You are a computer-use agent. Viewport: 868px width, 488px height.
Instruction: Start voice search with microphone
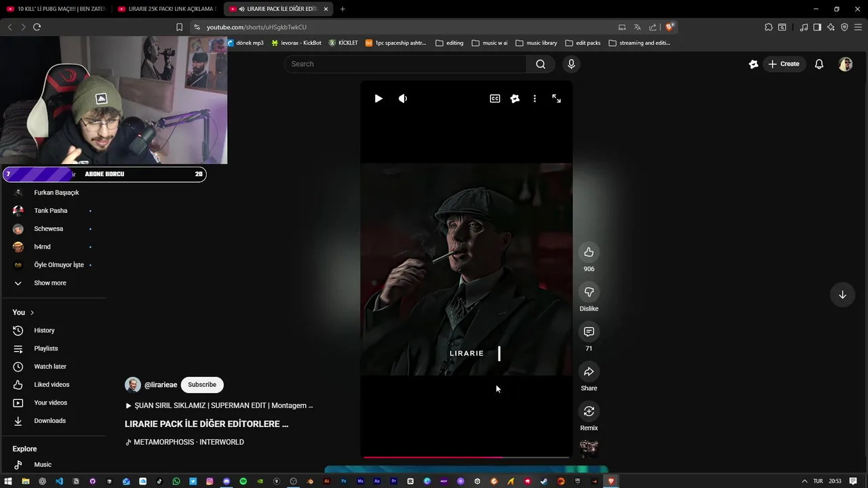571,64
